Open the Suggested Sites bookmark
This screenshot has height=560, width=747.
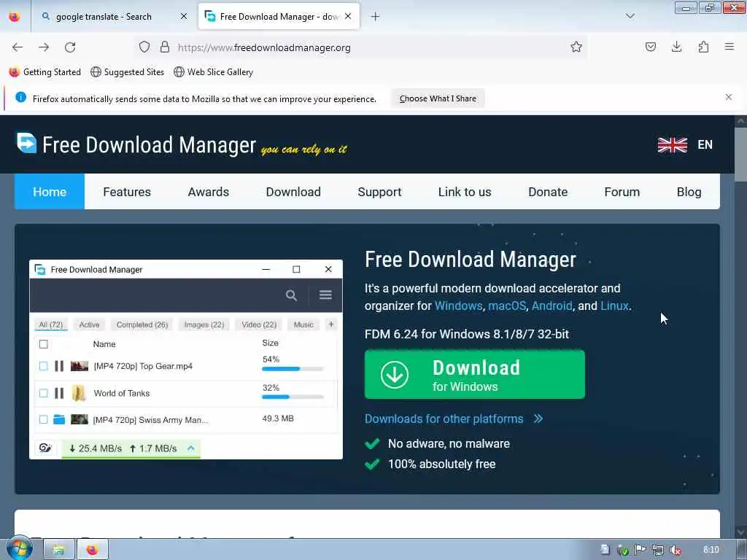coord(127,72)
